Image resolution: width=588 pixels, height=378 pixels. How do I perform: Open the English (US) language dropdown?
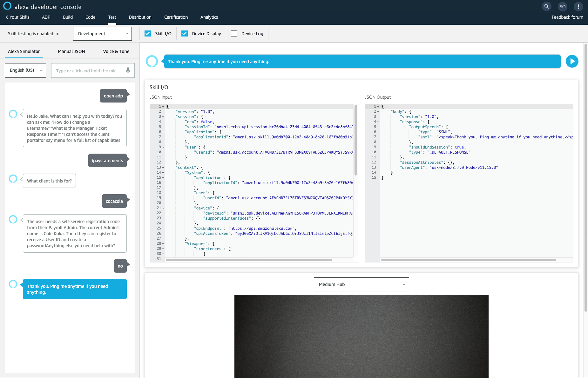tap(25, 70)
